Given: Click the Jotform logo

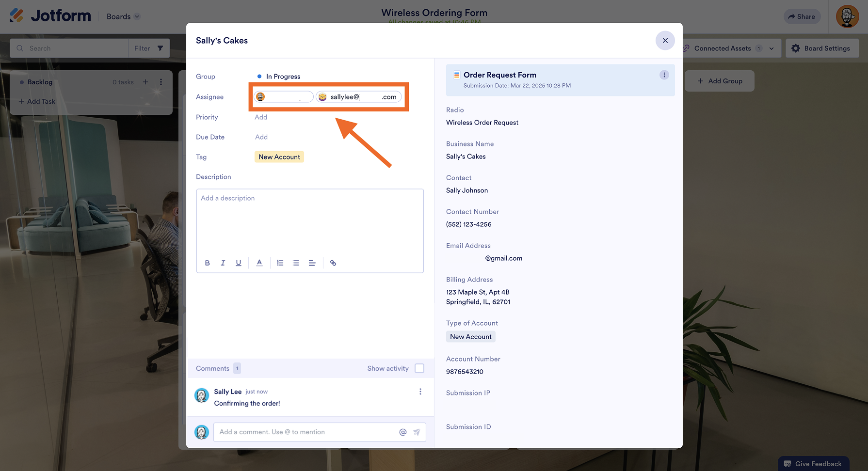Looking at the screenshot, I should click(50, 16).
